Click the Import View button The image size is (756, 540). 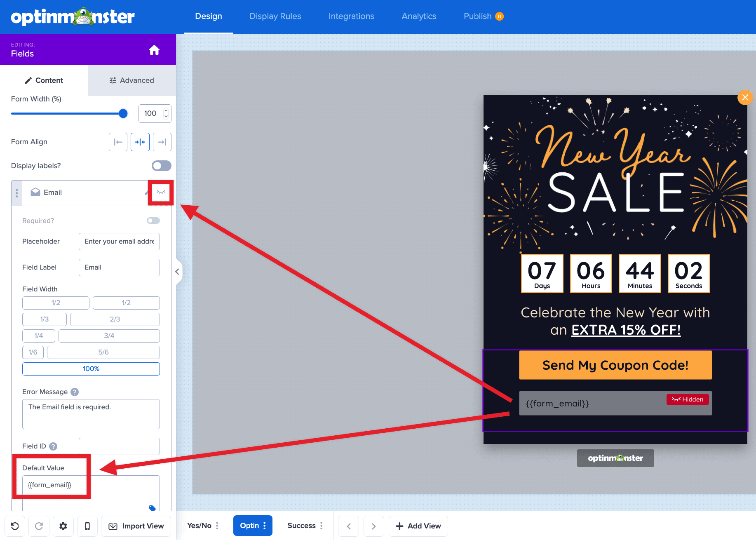pos(136,526)
